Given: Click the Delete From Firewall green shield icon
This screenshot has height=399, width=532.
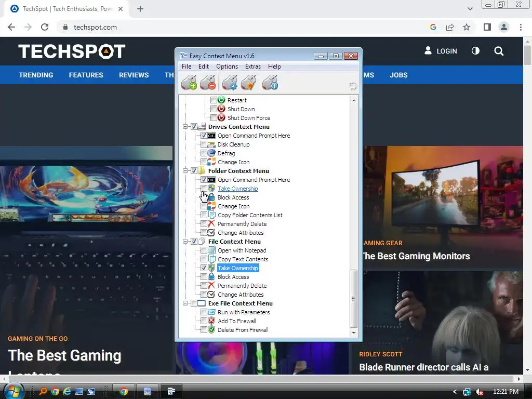Looking at the screenshot, I should (211, 329).
